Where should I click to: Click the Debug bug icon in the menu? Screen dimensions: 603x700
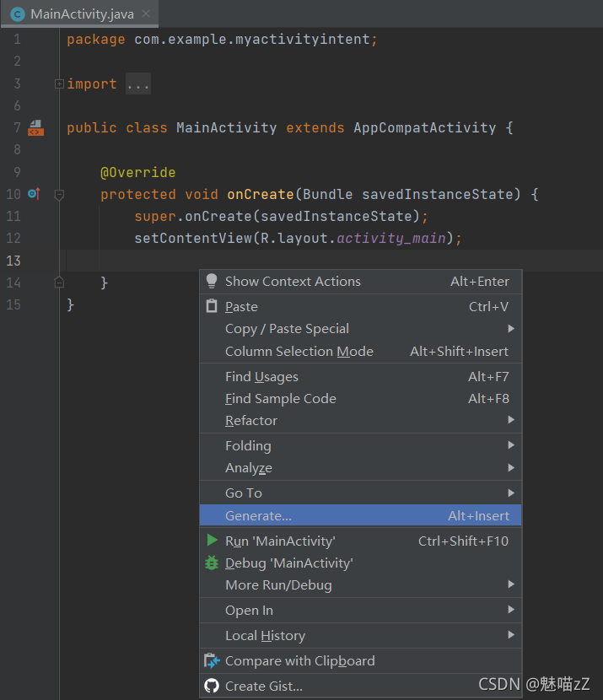point(212,563)
